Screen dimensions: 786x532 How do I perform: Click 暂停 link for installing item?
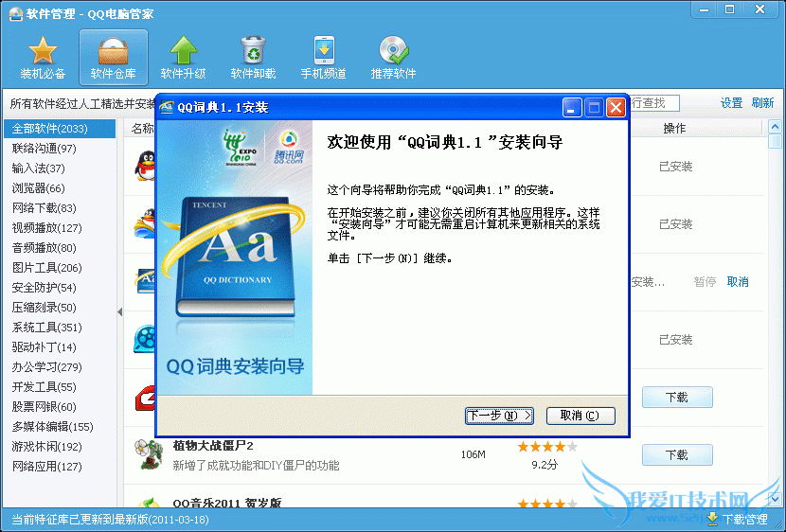[705, 282]
